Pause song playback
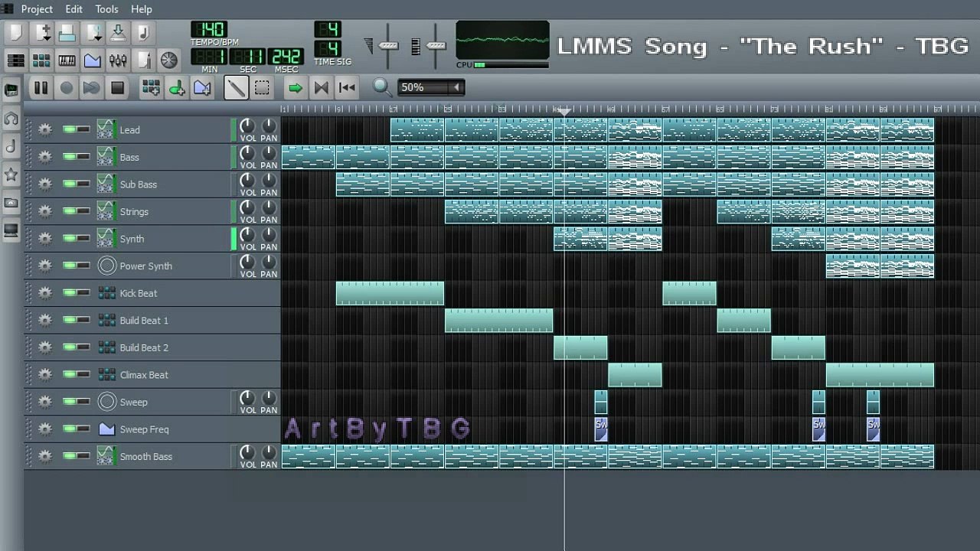The width and height of the screenshot is (980, 551). pyautogui.click(x=41, y=88)
